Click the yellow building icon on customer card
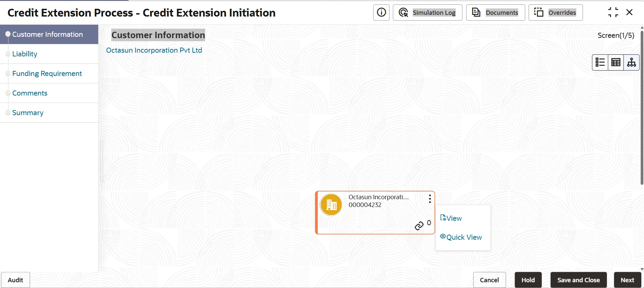The width and height of the screenshot is (644, 288). click(331, 205)
